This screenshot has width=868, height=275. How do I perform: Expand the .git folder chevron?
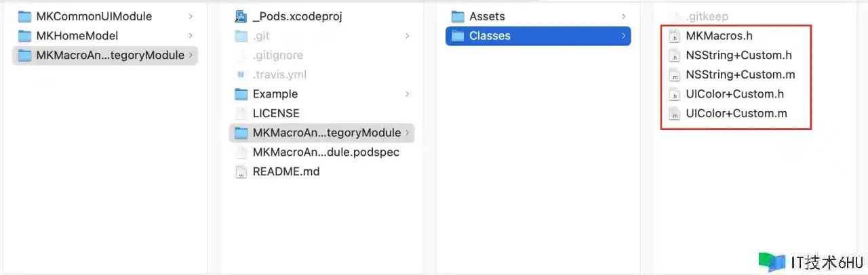pyautogui.click(x=407, y=36)
